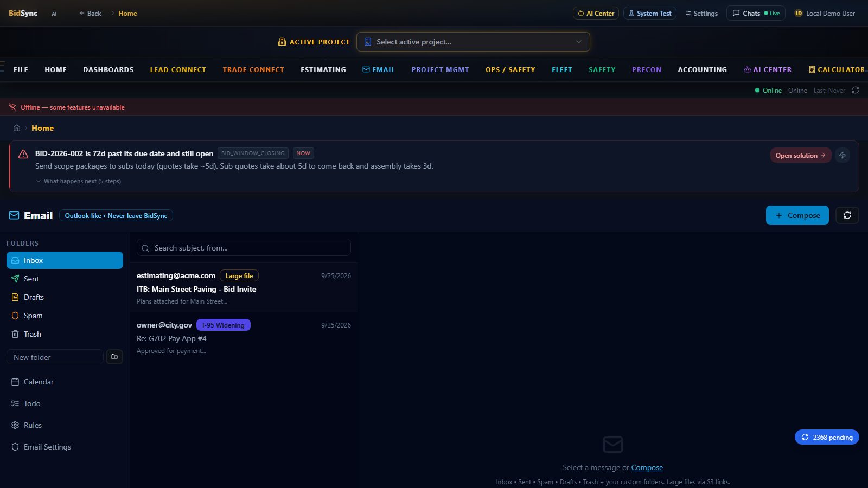
Task: Open the Re: G702 Pay App #4 email
Action: 244,337
